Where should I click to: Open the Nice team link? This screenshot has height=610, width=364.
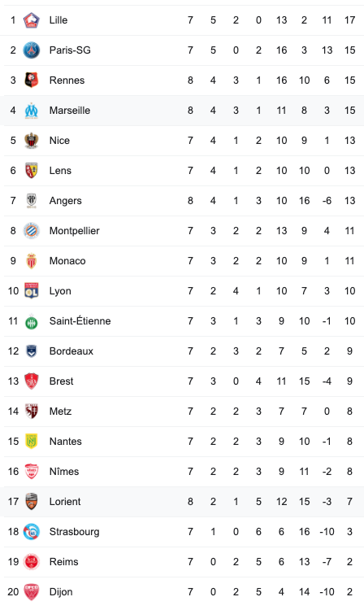(x=59, y=141)
